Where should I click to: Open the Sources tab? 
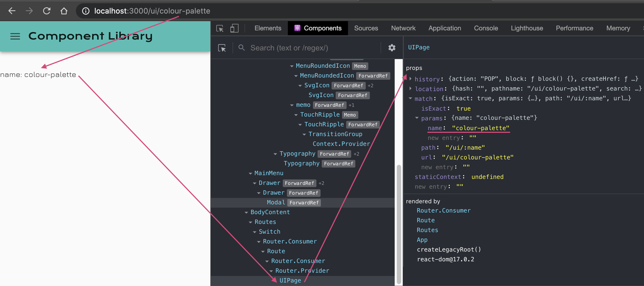366,28
